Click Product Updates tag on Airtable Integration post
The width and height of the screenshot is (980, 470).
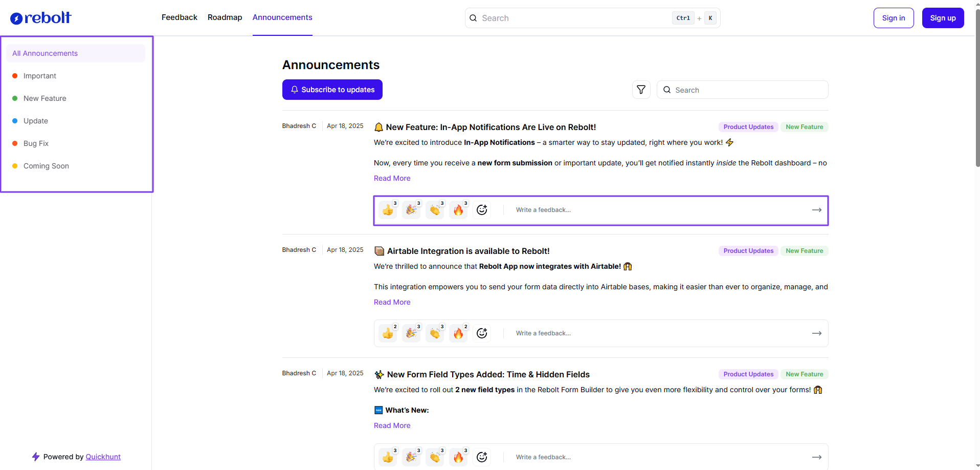pyautogui.click(x=748, y=251)
